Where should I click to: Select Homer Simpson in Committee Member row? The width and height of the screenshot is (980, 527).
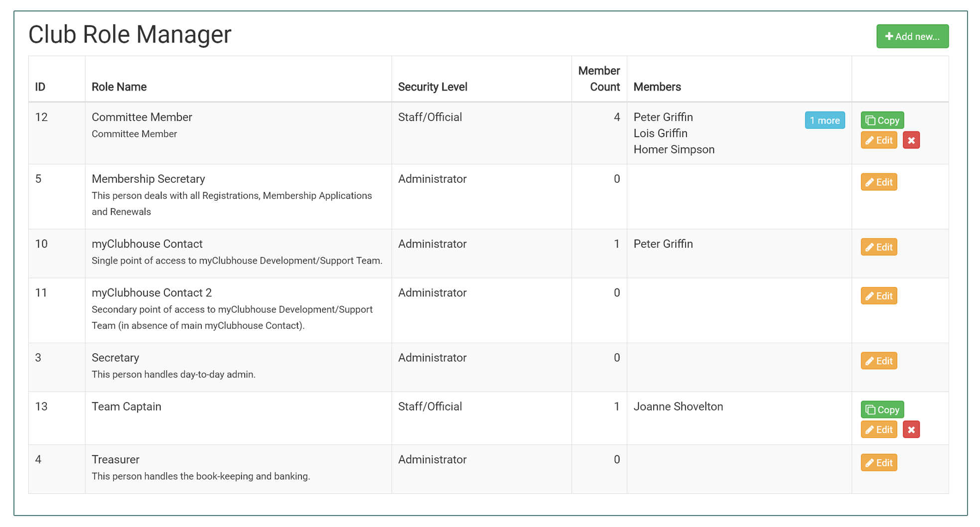(674, 149)
